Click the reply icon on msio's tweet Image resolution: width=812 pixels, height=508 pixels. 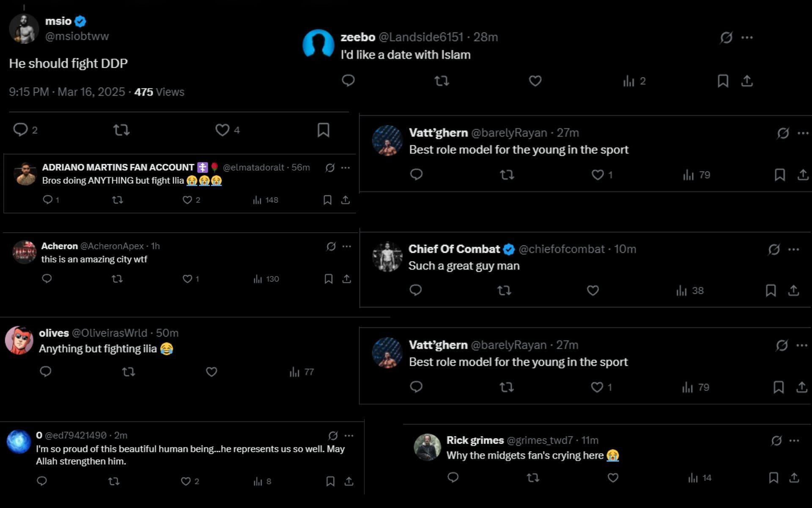[x=19, y=130]
